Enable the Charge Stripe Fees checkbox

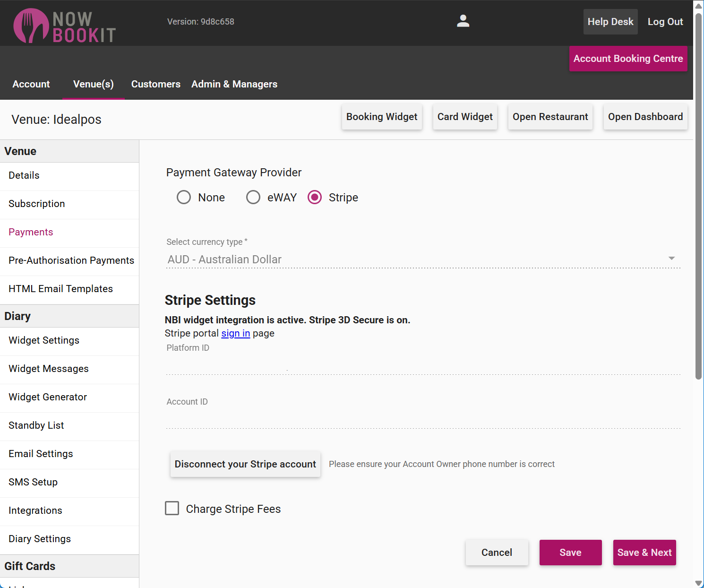pos(172,509)
